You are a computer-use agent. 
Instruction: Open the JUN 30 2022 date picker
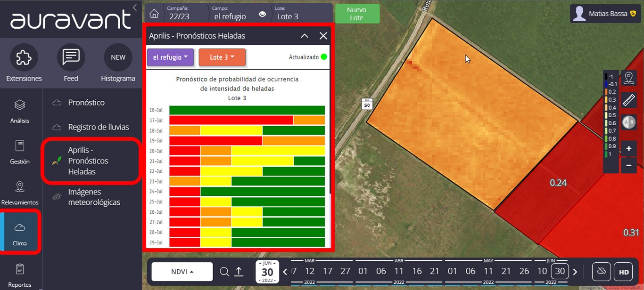267,272
